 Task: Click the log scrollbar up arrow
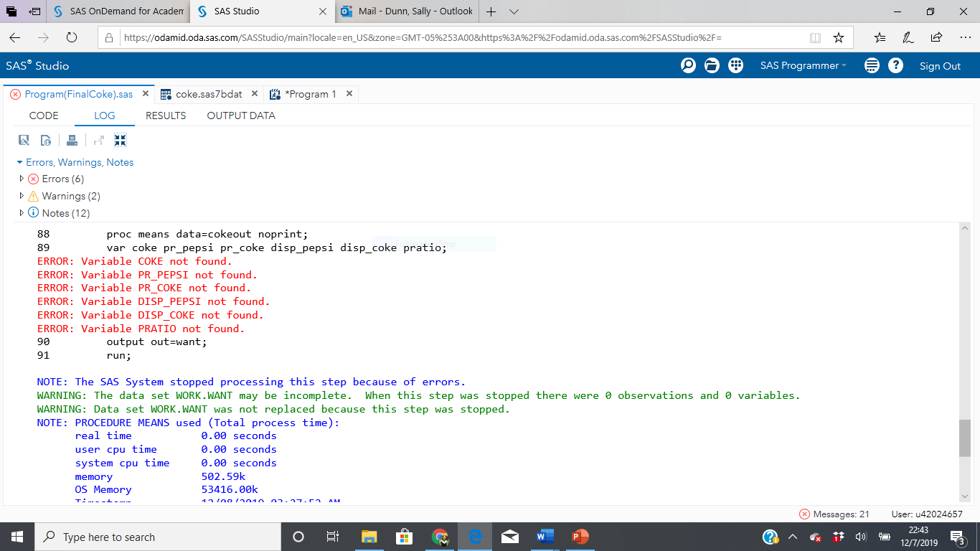(964, 228)
